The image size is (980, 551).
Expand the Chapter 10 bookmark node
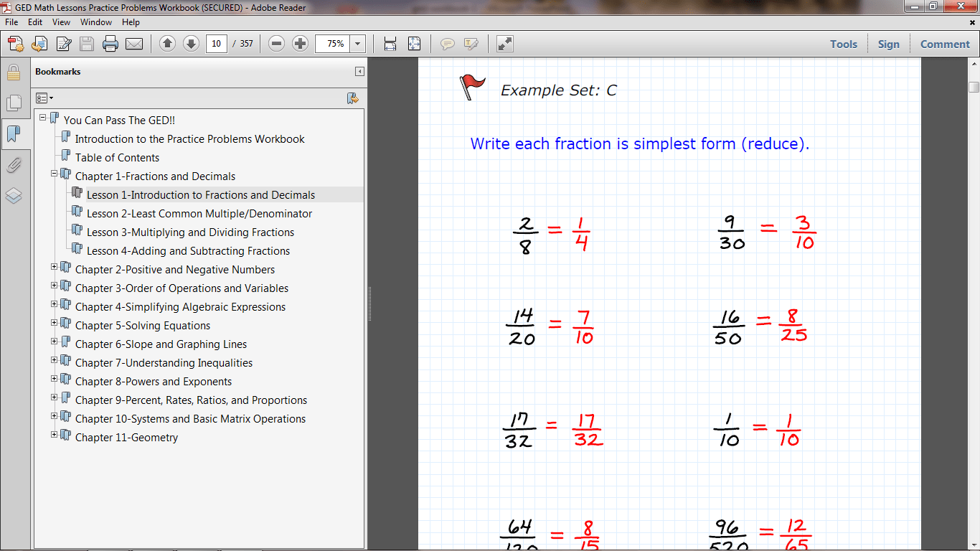55,415
